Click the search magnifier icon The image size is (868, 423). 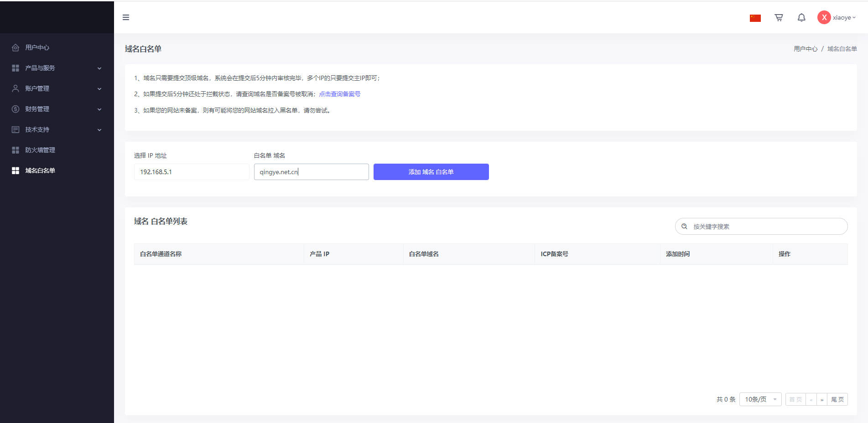(684, 226)
